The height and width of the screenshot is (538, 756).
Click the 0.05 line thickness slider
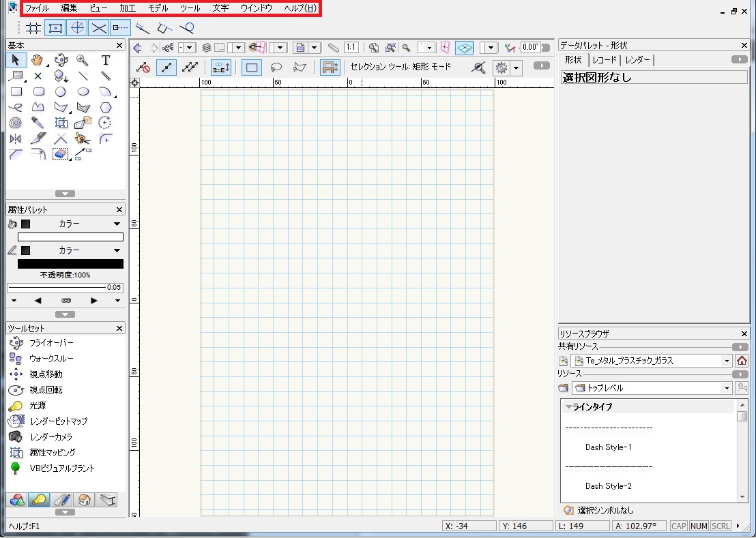65,288
